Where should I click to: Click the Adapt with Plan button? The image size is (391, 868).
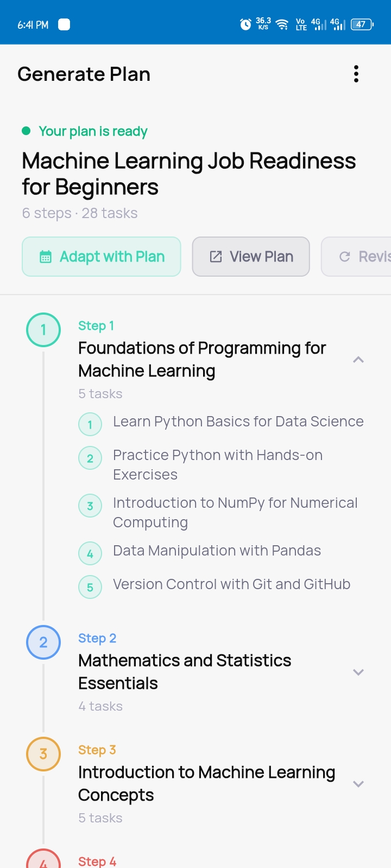102,257
